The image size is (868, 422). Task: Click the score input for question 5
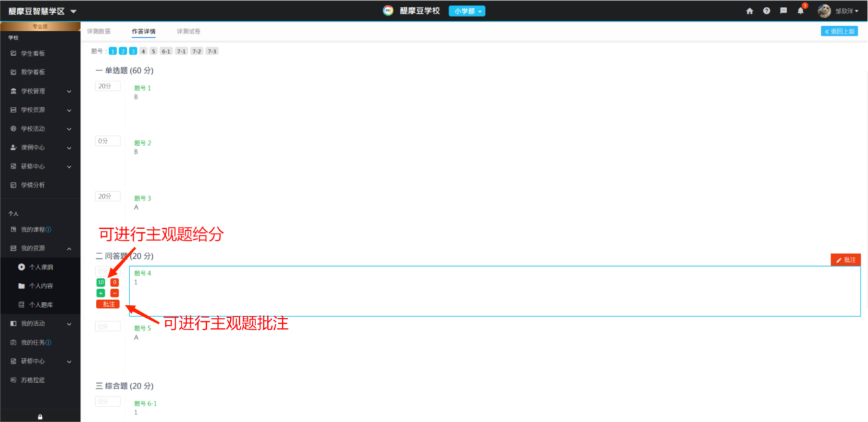(x=108, y=326)
